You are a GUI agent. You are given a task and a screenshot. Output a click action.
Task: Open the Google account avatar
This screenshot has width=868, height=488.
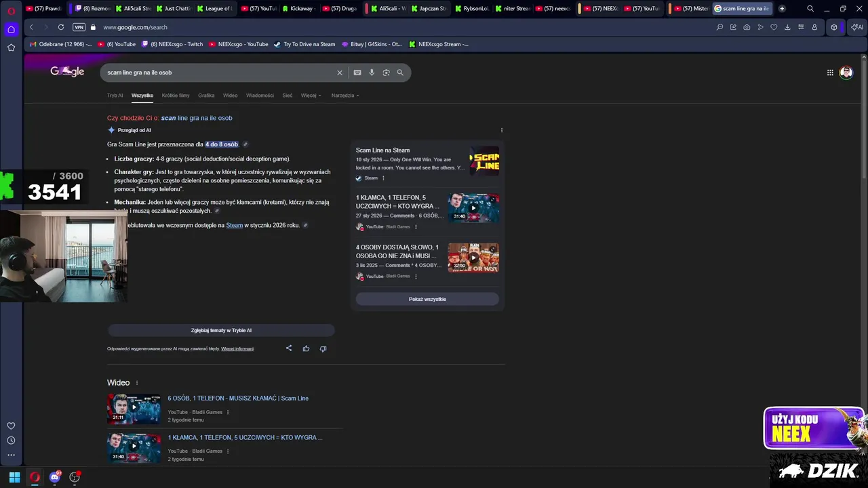point(846,73)
